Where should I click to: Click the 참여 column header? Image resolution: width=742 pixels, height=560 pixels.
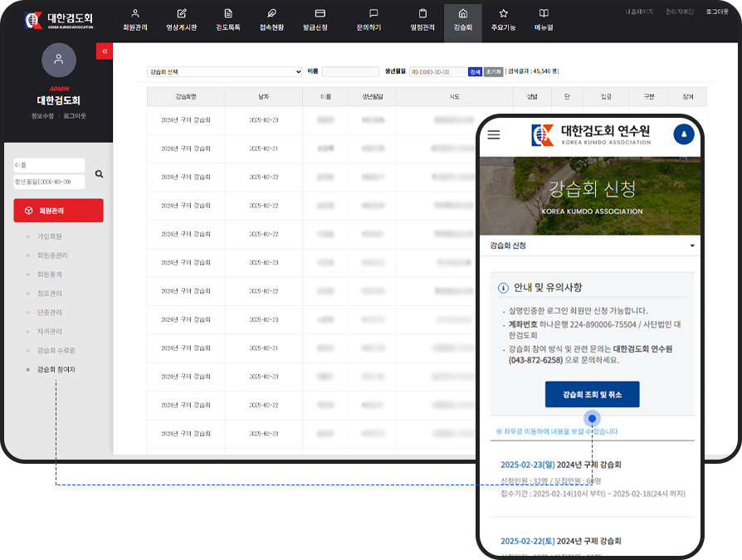pos(687,96)
